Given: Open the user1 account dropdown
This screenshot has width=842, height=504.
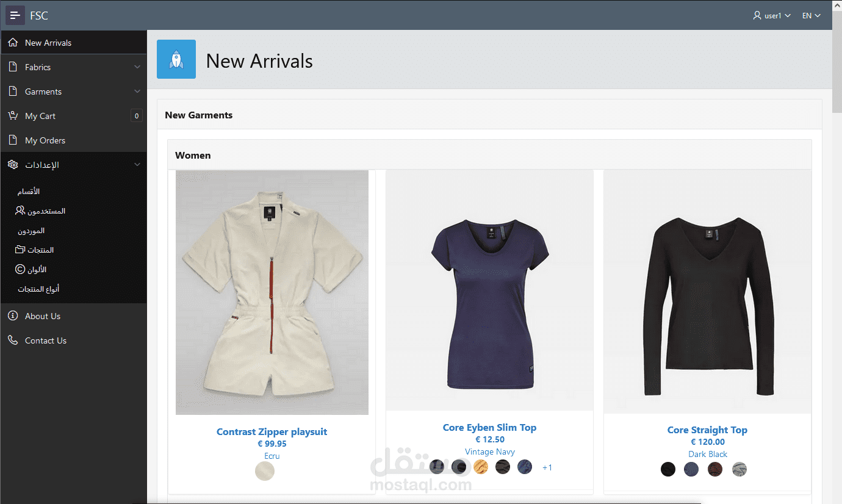Looking at the screenshot, I should [772, 15].
